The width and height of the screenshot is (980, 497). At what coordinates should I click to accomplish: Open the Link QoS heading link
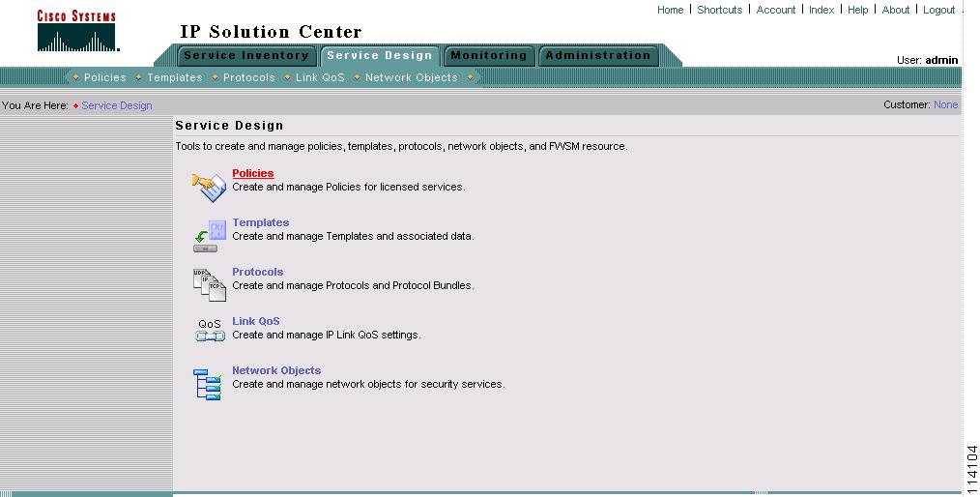(x=255, y=321)
